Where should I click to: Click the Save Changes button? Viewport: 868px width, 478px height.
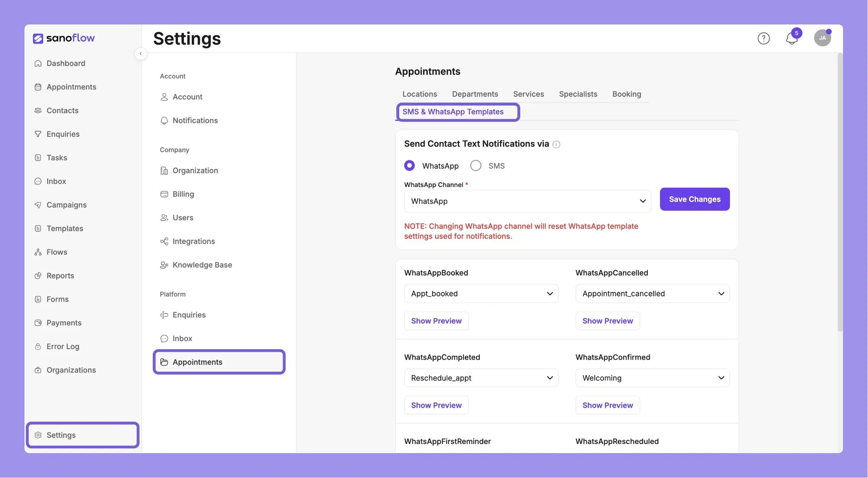point(695,199)
